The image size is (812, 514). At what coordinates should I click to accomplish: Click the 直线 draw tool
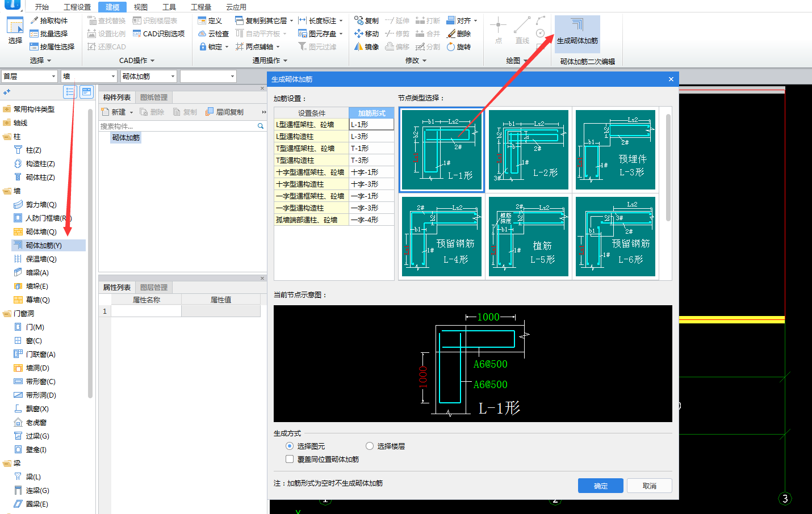pos(522,31)
